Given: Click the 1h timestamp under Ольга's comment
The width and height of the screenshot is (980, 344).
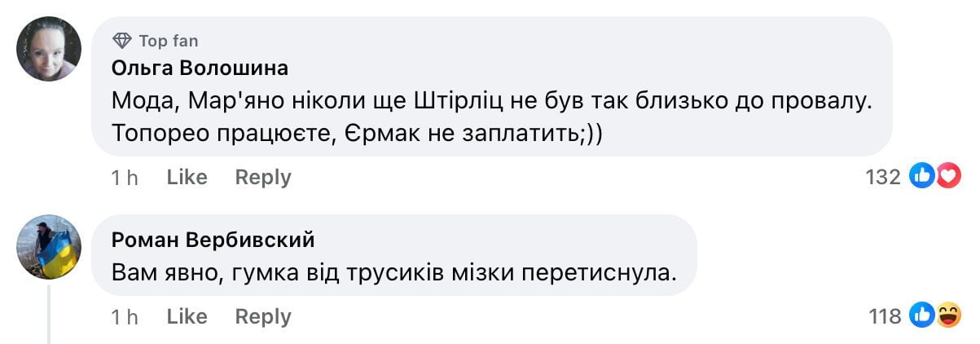Looking at the screenshot, I should (x=125, y=177).
